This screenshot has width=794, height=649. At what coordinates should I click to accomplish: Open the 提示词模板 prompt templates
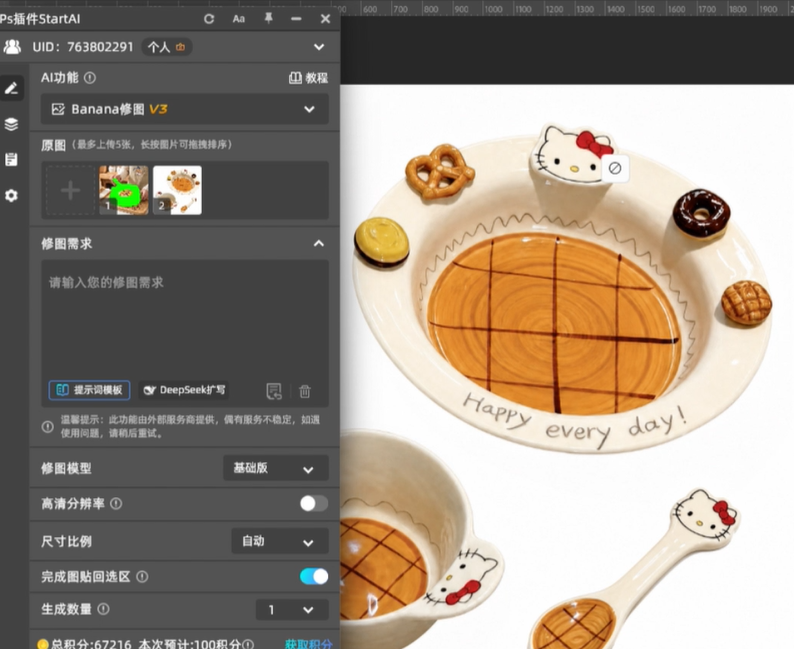pos(90,390)
